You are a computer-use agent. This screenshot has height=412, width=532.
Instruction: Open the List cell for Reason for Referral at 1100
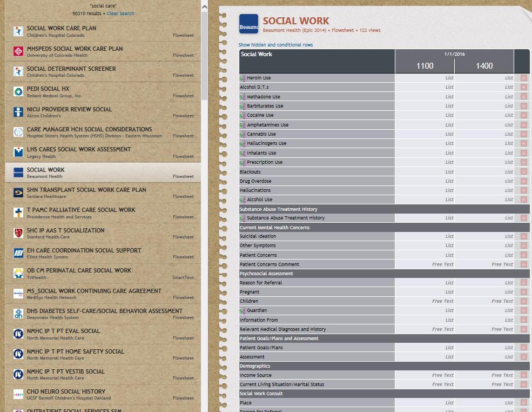(425, 283)
